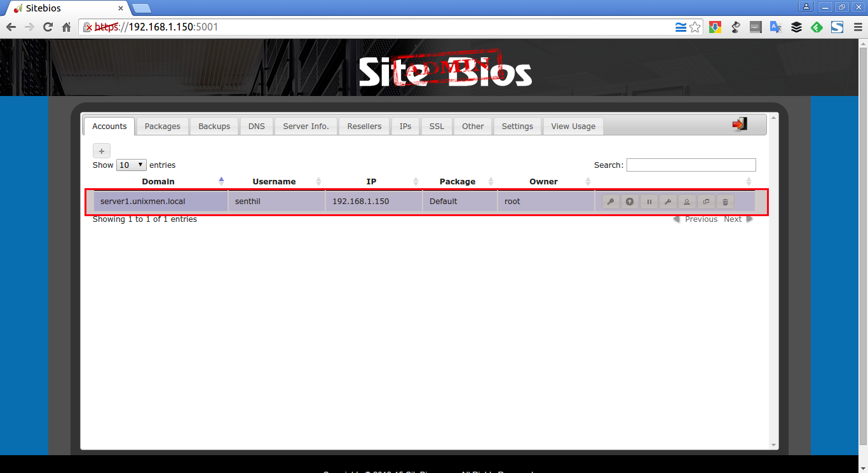Go to the browser home page
This screenshot has width=868, height=473.
point(66,27)
